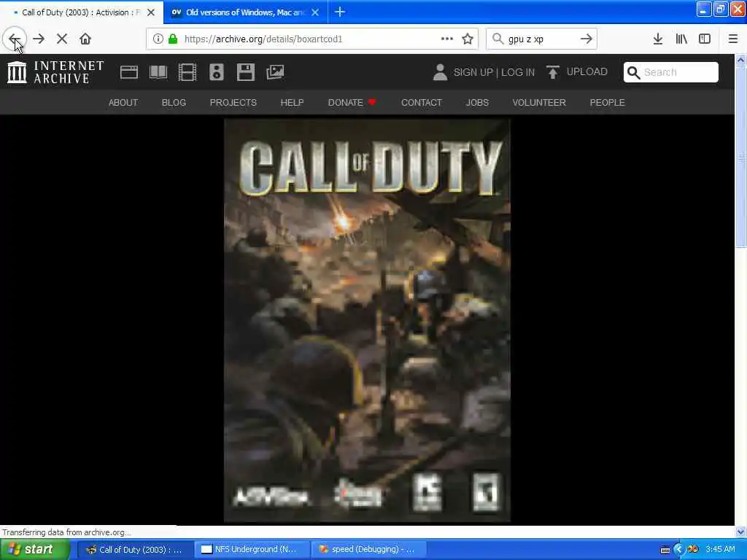Go back to the previous page
Viewport: 747px width, 560px height.
click(15, 39)
